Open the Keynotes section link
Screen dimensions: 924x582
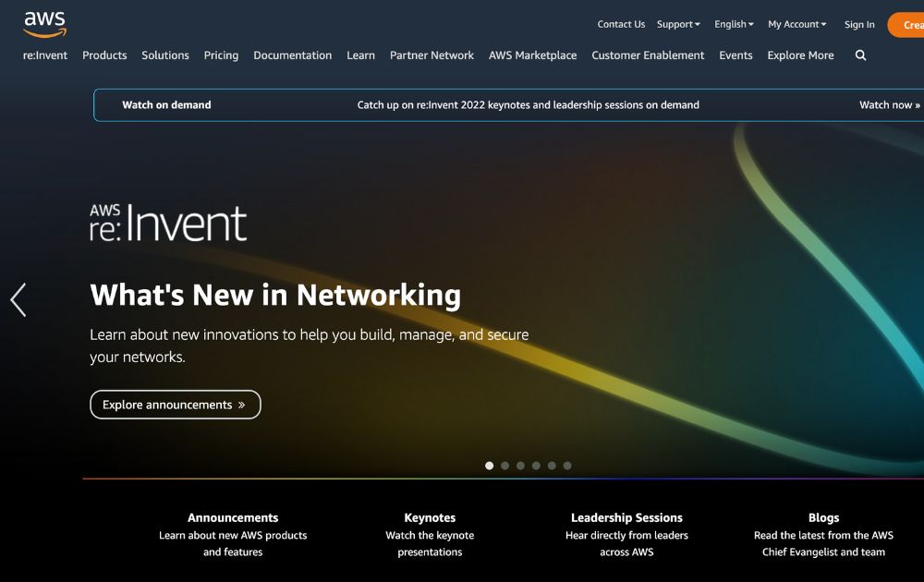point(430,517)
